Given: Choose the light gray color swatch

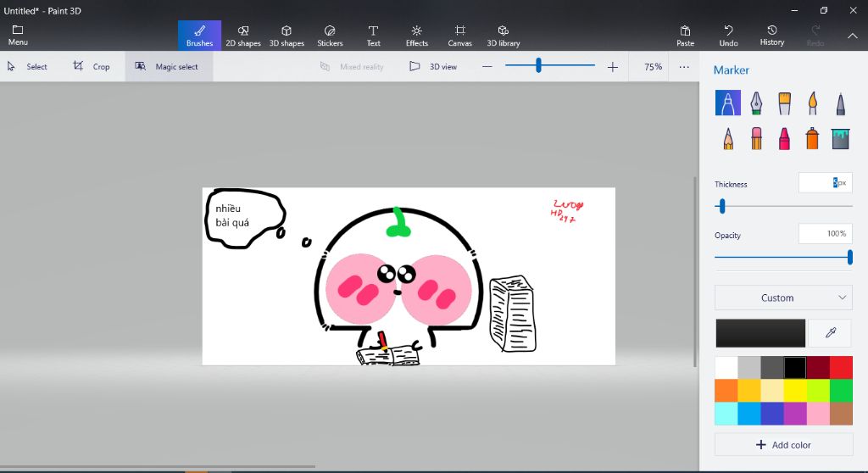Looking at the screenshot, I should click(749, 367).
